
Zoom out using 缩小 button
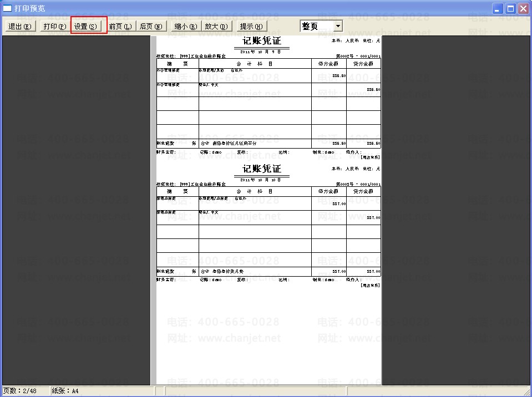point(185,26)
